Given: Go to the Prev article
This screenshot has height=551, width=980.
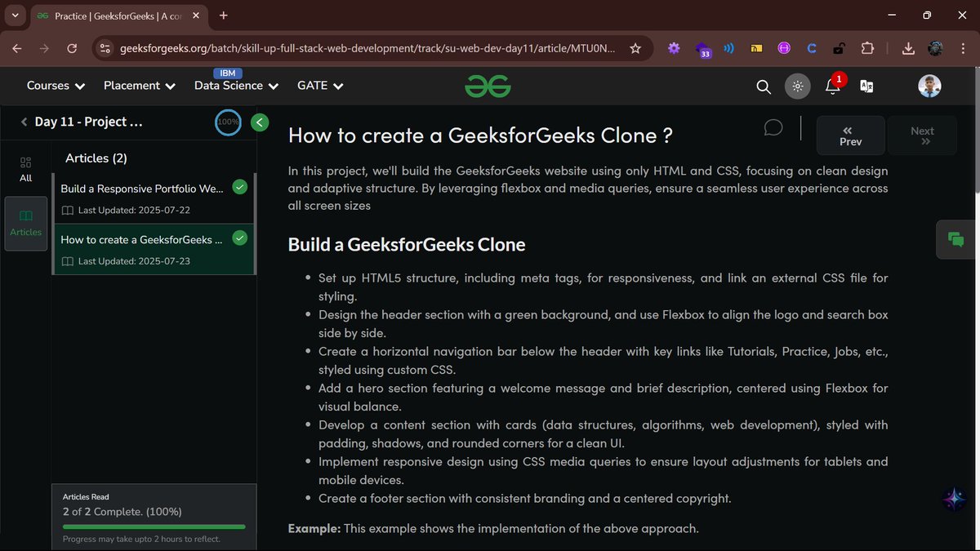Looking at the screenshot, I should pos(850,136).
